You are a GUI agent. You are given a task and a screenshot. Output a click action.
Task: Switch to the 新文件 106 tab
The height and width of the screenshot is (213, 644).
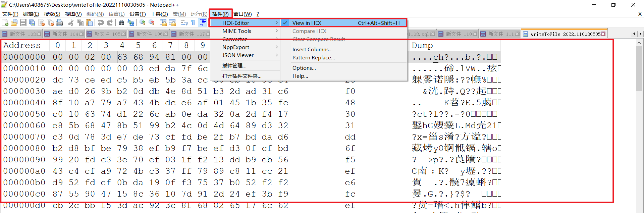148,34
